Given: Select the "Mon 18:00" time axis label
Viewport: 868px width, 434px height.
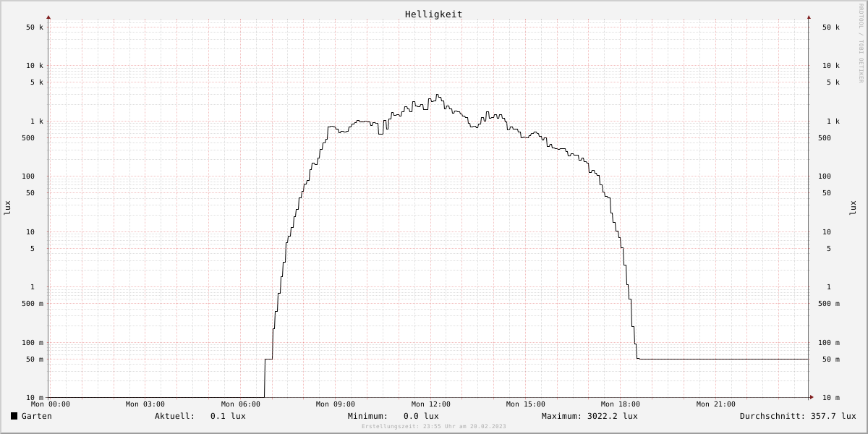Looking at the screenshot, I should (x=621, y=404).
